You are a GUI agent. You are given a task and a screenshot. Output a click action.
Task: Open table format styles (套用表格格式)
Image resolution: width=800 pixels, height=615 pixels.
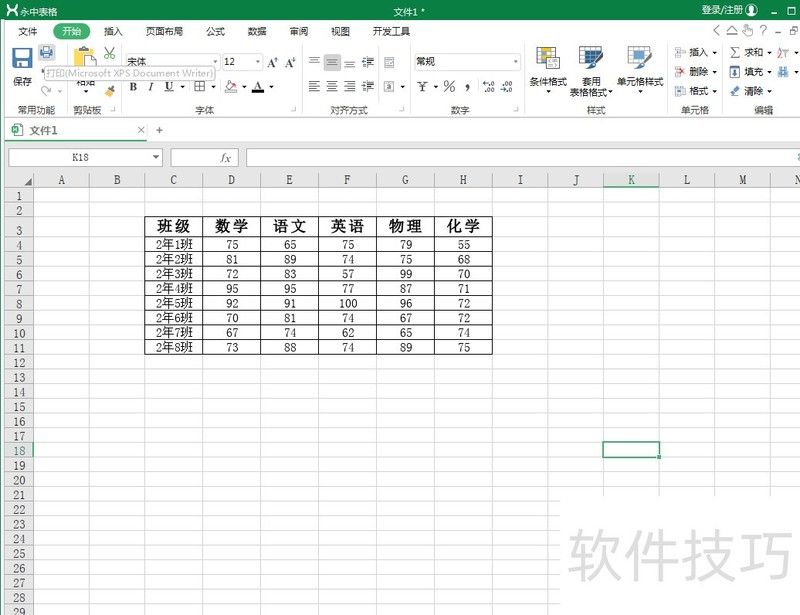(x=591, y=71)
